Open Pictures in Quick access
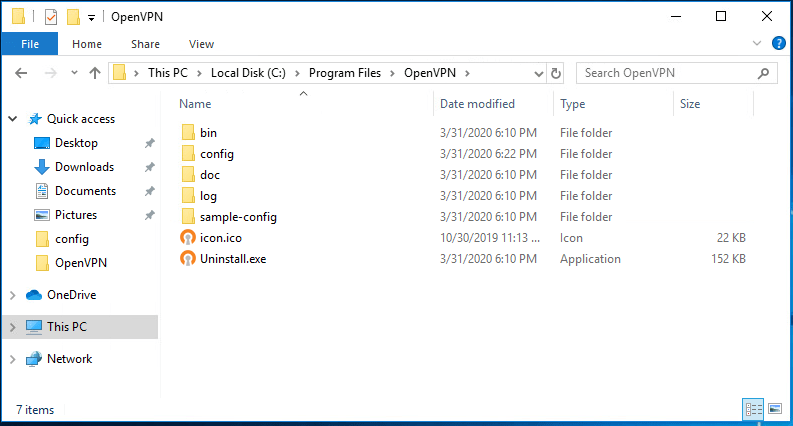 coord(76,215)
